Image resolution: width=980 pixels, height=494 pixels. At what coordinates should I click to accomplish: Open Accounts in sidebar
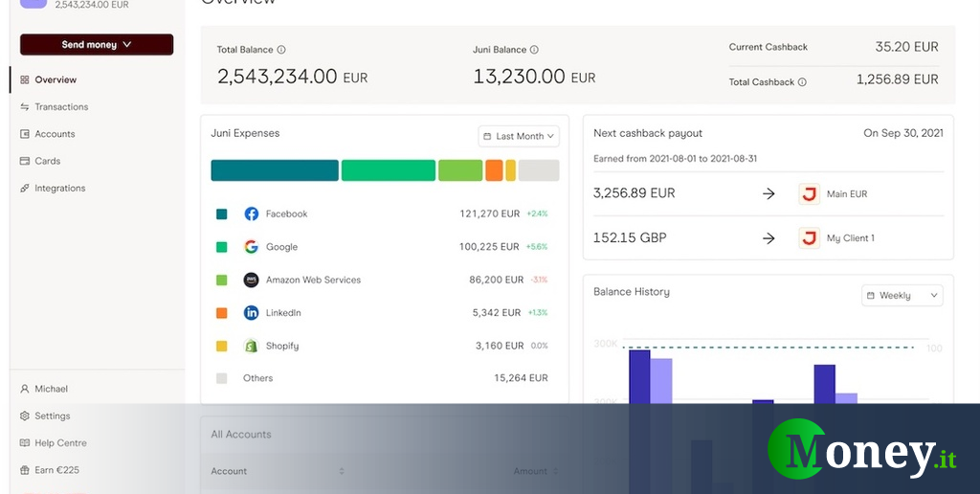[55, 134]
